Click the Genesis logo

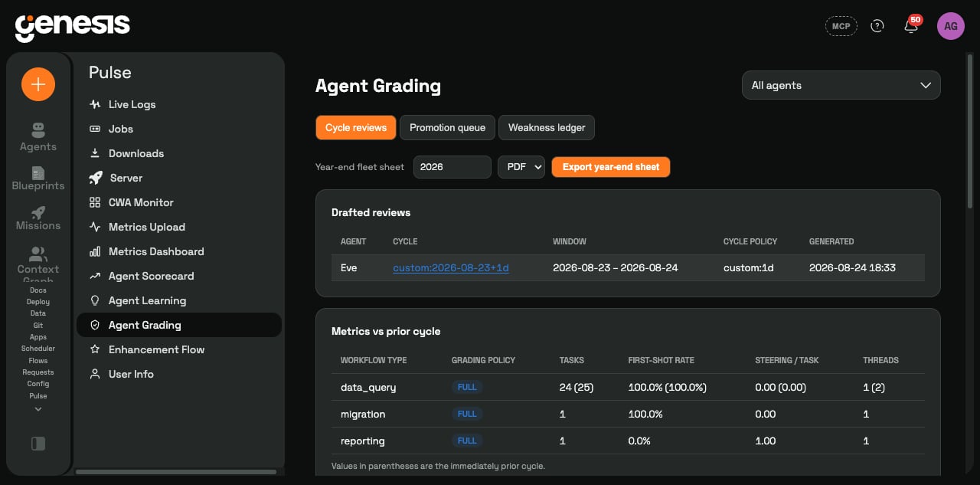(x=73, y=27)
